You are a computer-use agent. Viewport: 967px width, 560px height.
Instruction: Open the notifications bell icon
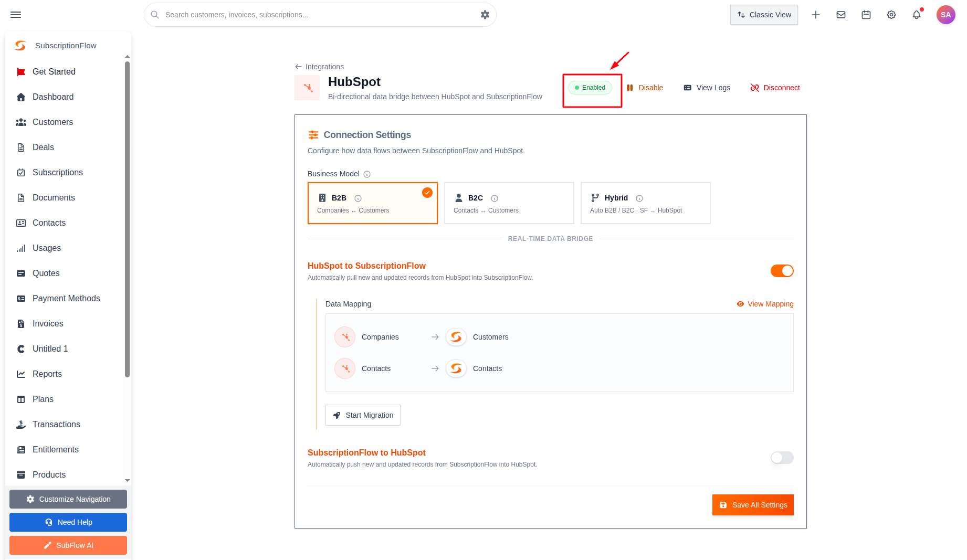(x=917, y=15)
